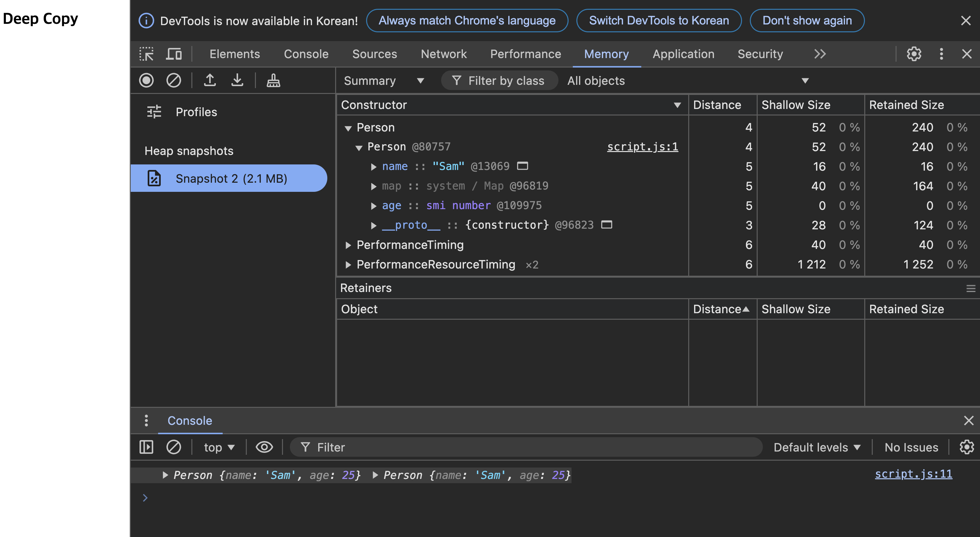Image resolution: width=980 pixels, height=537 pixels.
Task: Click the collect garbage broom icon
Action: pyautogui.click(x=273, y=80)
